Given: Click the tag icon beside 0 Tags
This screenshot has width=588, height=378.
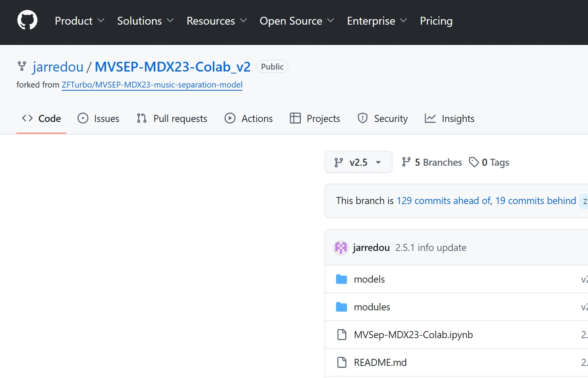Looking at the screenshot, I should [474, 162].
